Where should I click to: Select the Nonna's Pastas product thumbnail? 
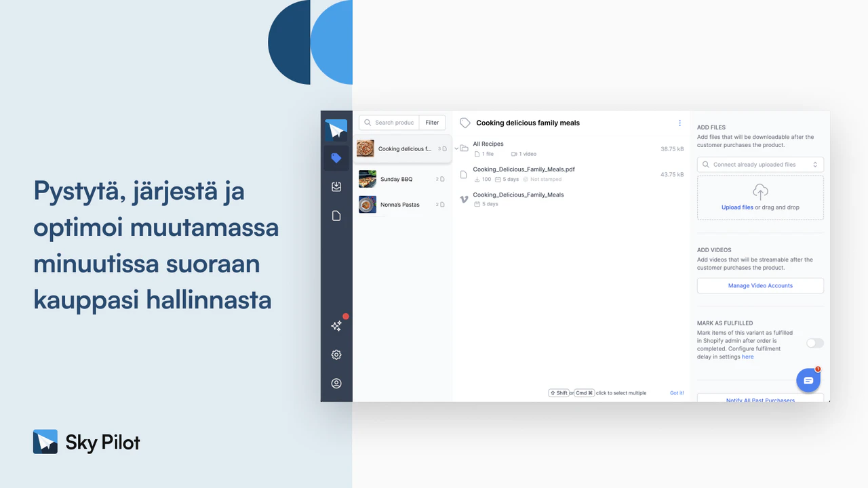click(x=368, y=204)
